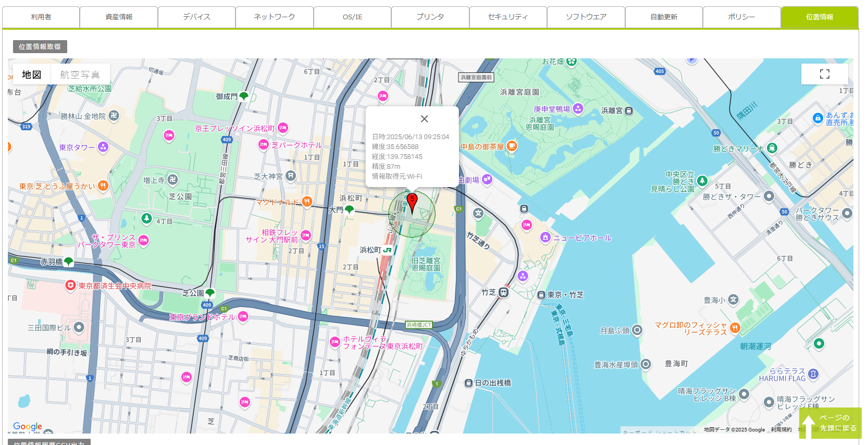Viewport: 868px width, 445px height.
Task: Open the ネットワーク tab
Action: 274,17
